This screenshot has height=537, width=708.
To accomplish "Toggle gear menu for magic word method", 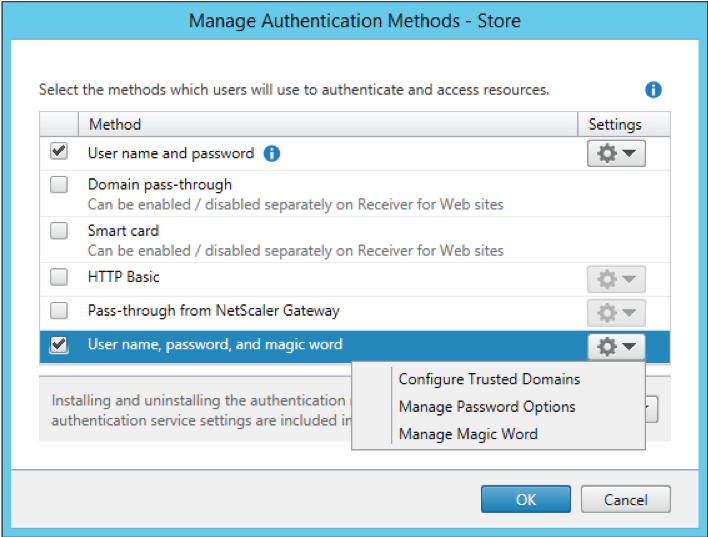I will click(616, 346).
